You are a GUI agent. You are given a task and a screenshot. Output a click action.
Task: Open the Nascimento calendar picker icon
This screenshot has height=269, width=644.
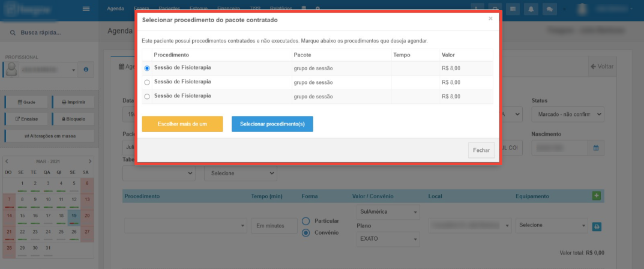pyautogui.click(x=596, y=148)
